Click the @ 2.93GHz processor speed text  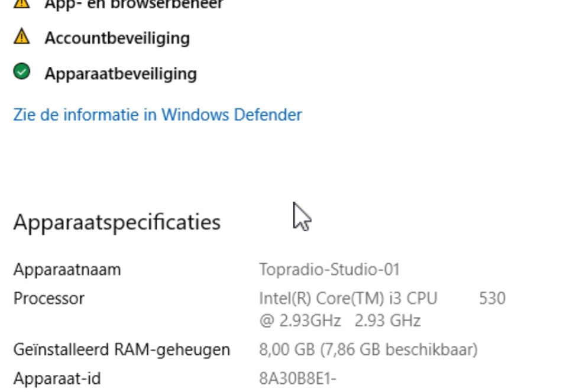pos(300,320)
